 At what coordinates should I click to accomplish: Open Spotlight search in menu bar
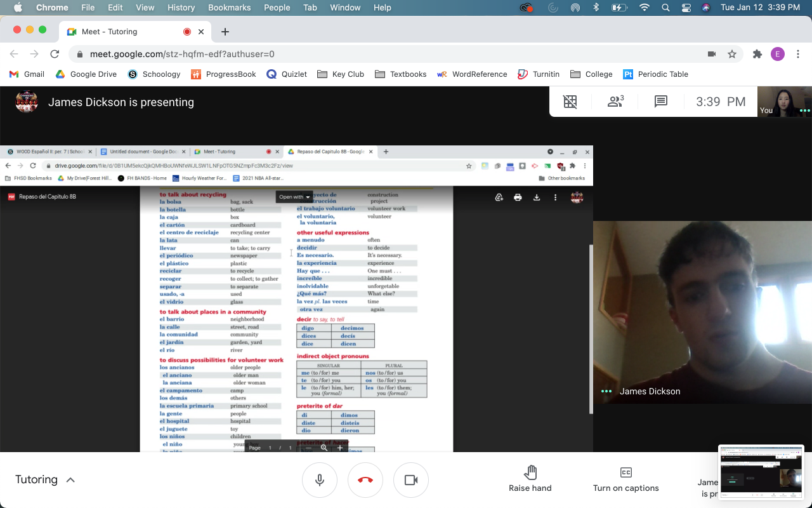(x=665, y=8)
